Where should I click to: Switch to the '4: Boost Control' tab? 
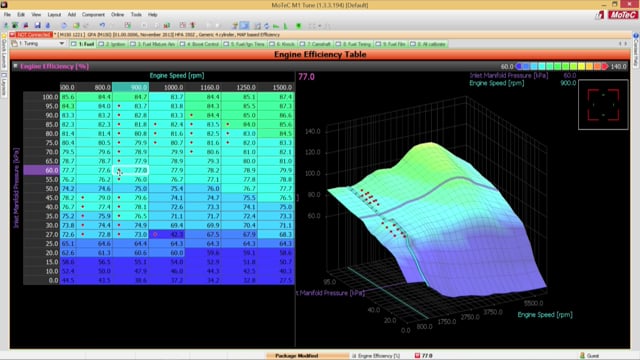point(200,44)
